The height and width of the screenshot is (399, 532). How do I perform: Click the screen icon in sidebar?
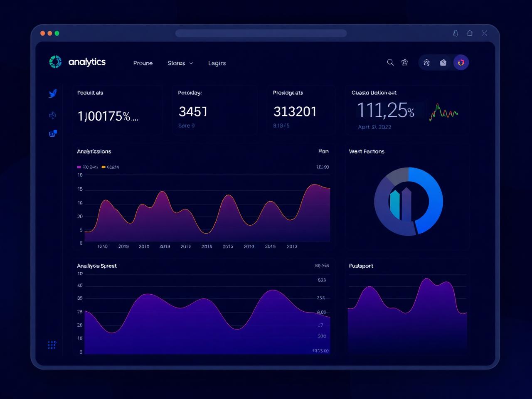53,133
